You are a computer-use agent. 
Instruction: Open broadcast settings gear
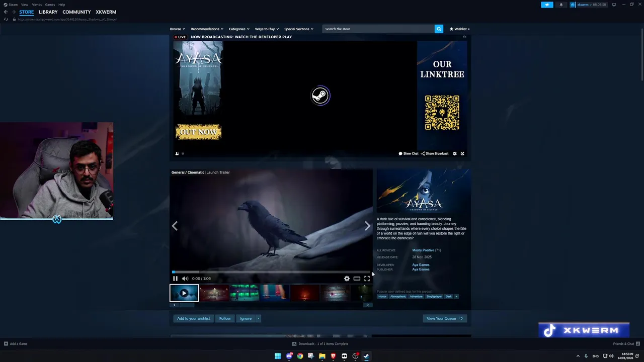coord(455,154)
